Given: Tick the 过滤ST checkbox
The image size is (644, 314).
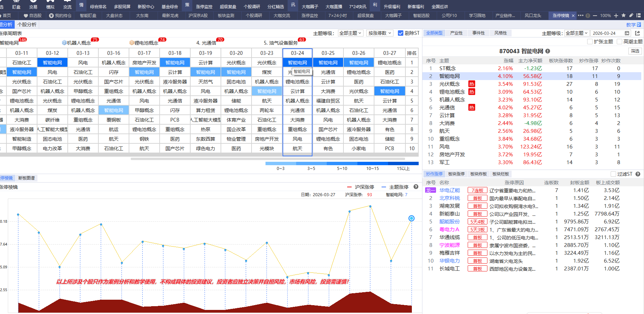Looking at the screenshot, I should coord(613,174).
